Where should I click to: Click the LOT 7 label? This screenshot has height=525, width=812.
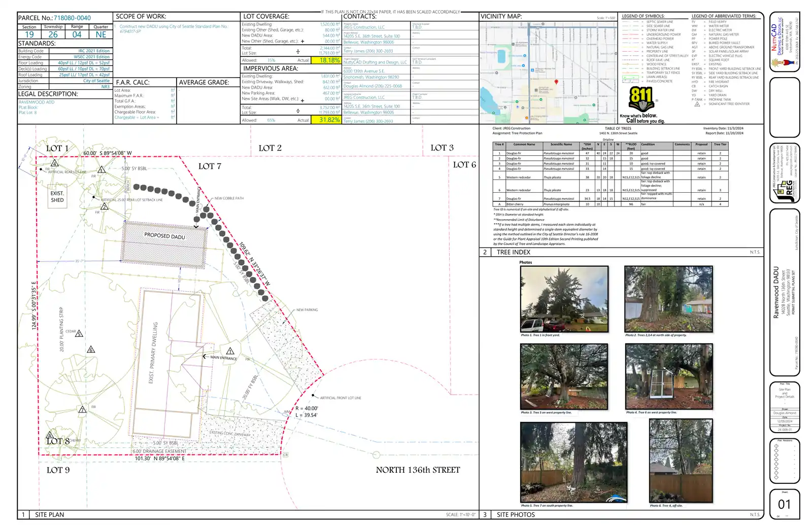coord(210,166)
